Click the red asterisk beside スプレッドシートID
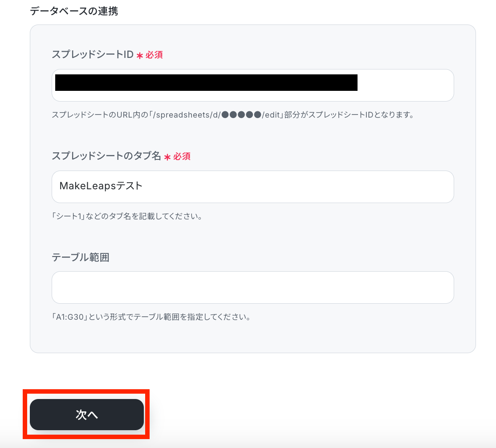 140,56
